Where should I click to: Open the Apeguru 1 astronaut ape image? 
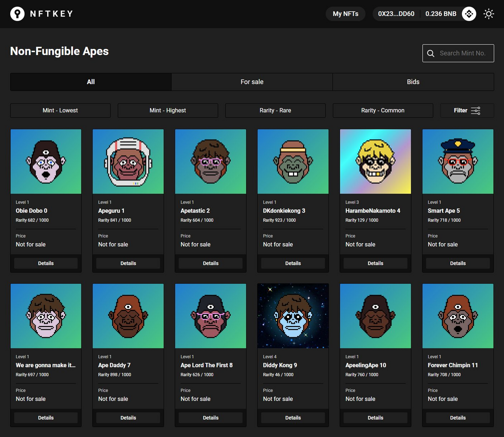[x=128, y=161]
